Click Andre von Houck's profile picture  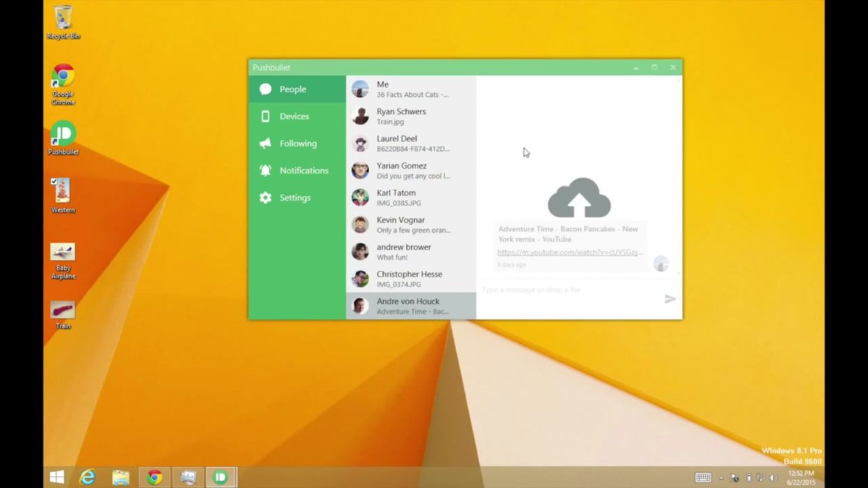coord(359,305)
